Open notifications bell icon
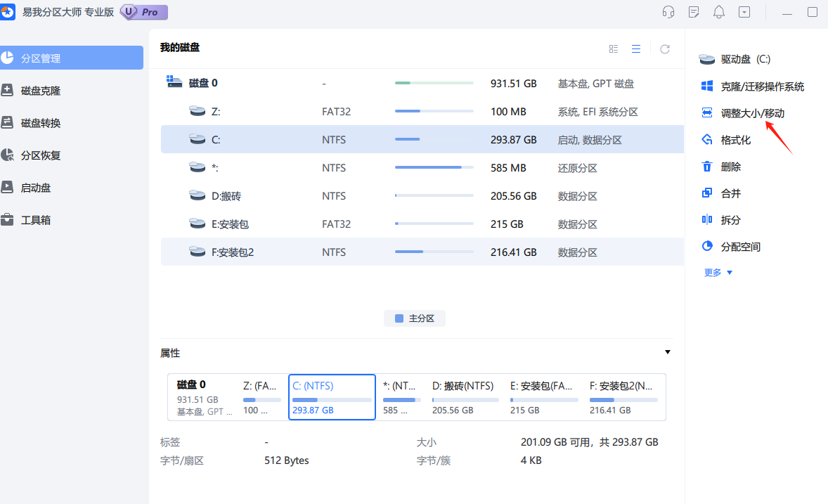Screen dimensions: 828x504 pos(718,12)
